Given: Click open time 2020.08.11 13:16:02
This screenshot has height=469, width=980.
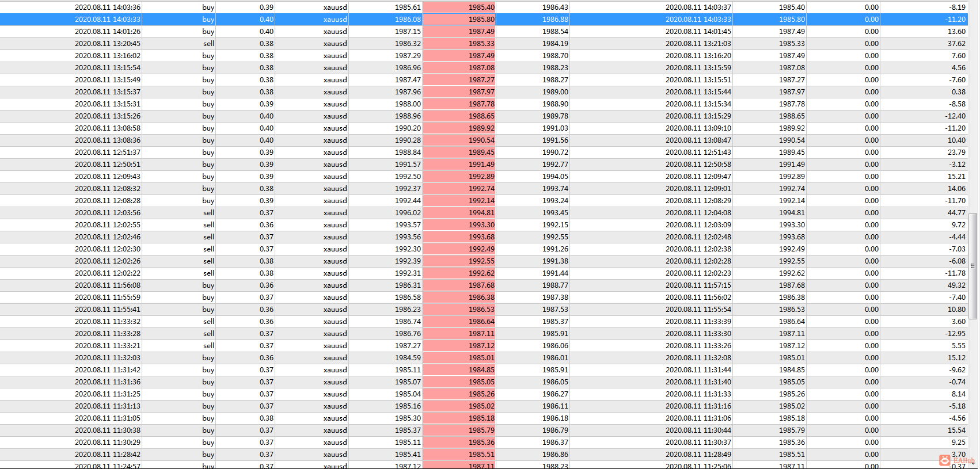Looking at the screenshot, I should pos(108,56).
